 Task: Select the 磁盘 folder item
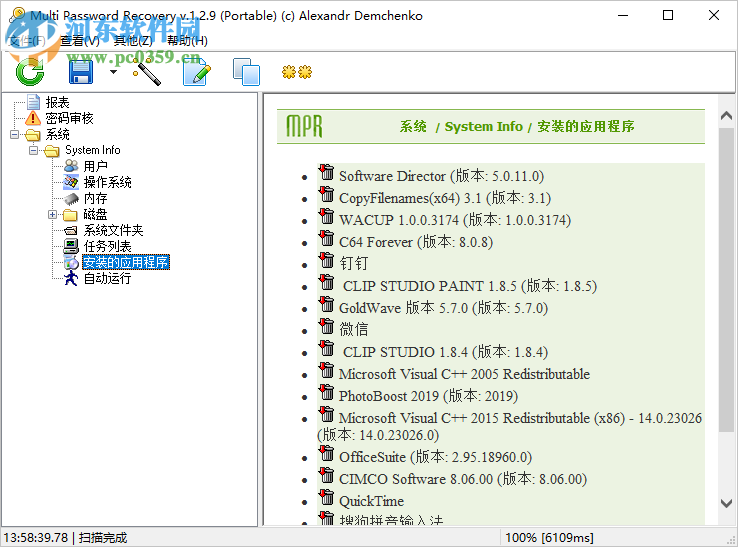pos(96,215)
